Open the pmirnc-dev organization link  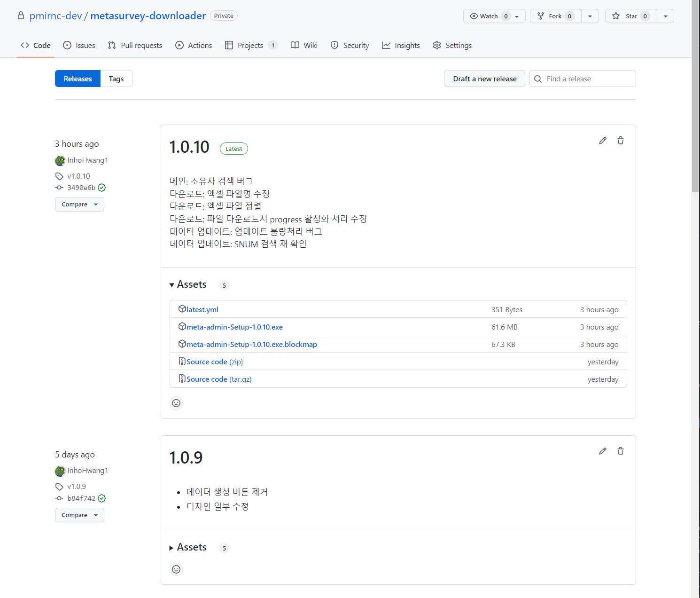click(x=55, y=16)
